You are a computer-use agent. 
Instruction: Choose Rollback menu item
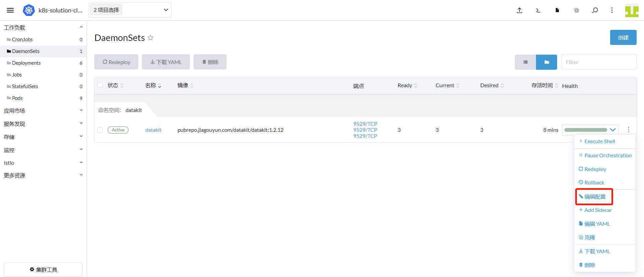tap(605, 182)
